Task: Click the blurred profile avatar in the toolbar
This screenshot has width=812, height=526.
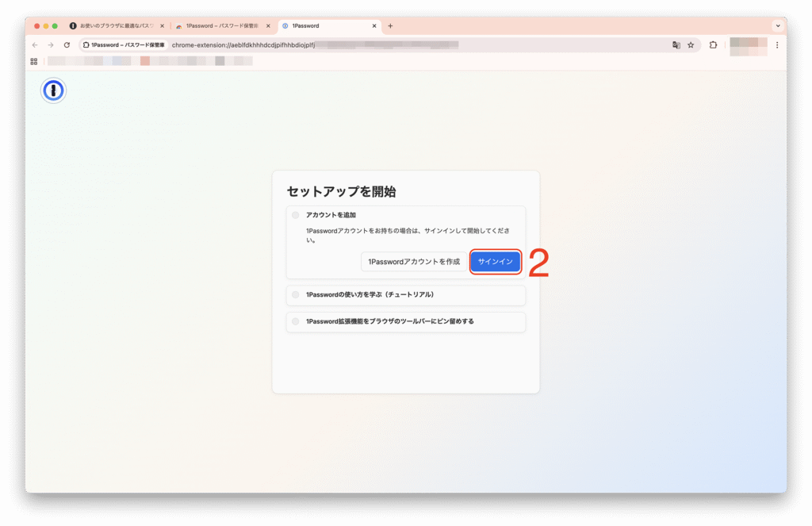Action: (x=748, y=45)
